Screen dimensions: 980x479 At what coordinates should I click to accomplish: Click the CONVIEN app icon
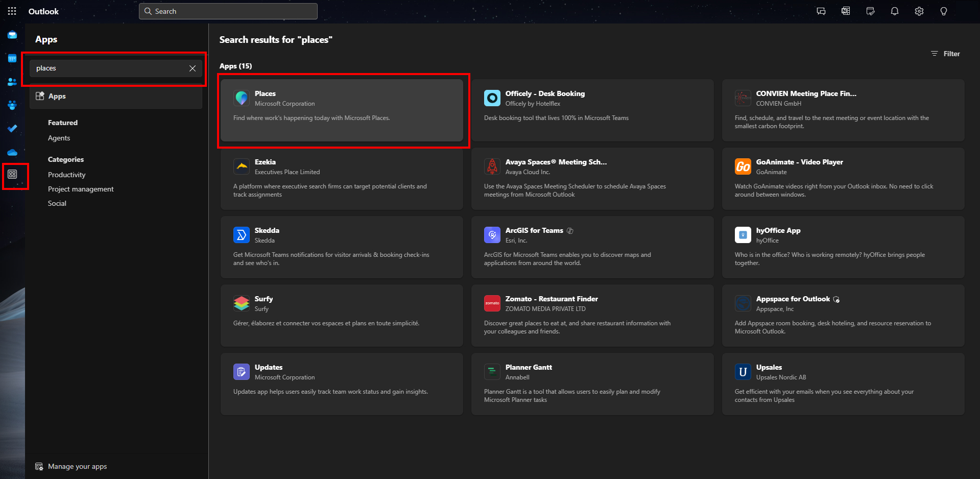pyautogui.click(x=743, y=98)
